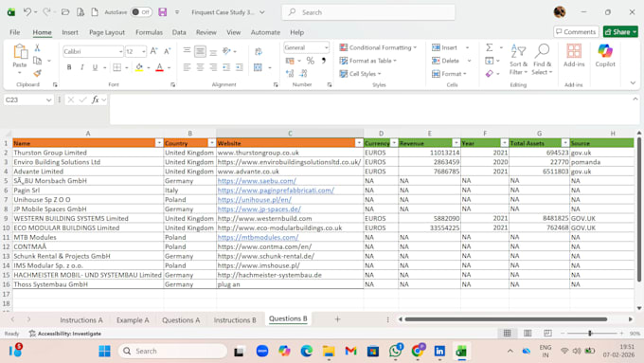Open the saebu.com hyperlink
The image size is (644, 363).
[x=257, y=181]
